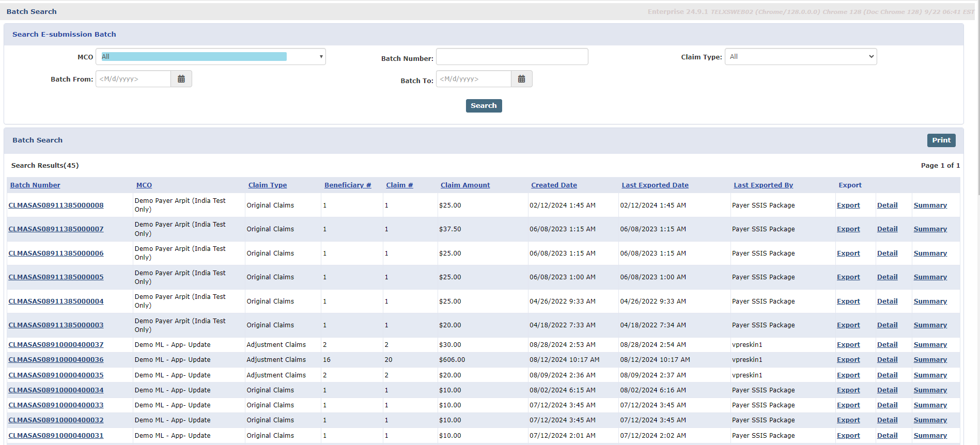The image size is (980, 445).
Task: Open batch CLMASAS08911385000008 link
Action: tap(56, 205)
